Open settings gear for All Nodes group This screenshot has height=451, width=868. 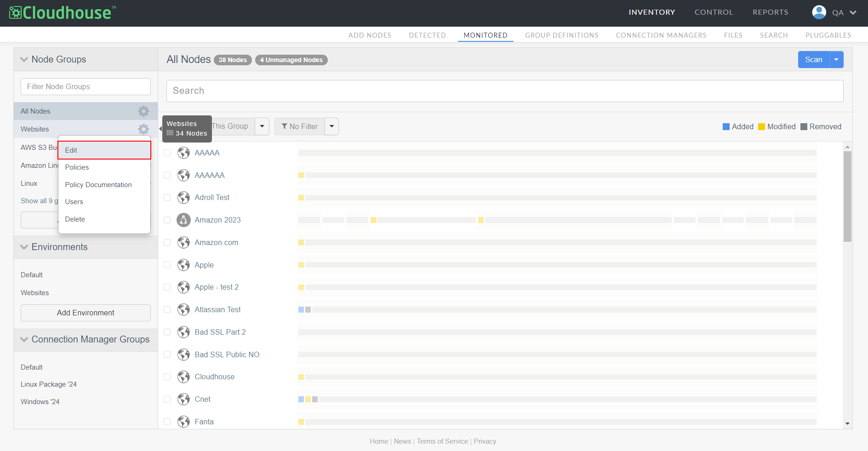[143, 111]
